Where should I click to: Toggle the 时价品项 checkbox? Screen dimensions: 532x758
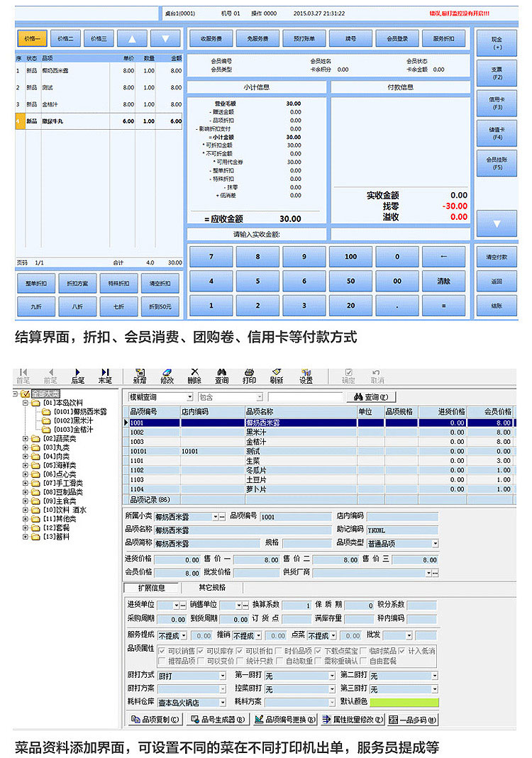coord(279,651)
